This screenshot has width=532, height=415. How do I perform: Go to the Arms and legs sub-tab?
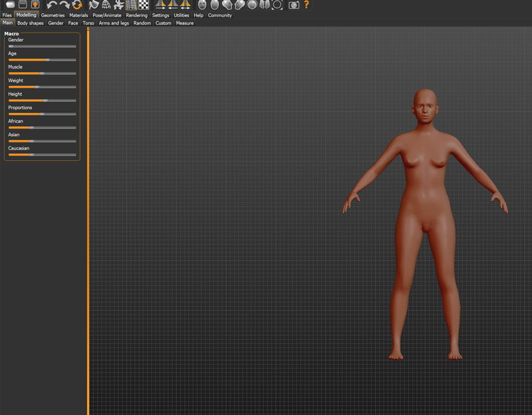114,23
